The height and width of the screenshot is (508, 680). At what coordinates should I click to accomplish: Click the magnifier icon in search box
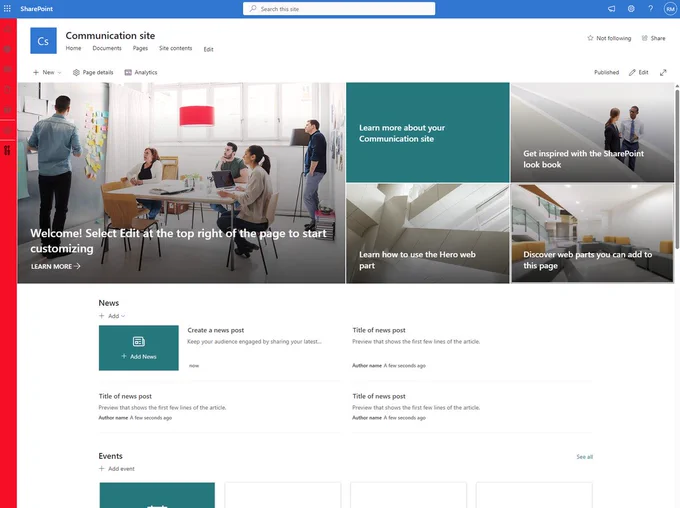pos(253,9)
